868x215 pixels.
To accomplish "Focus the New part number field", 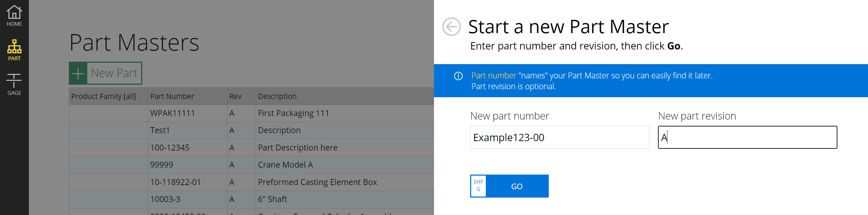I will (x=559, y=138).
